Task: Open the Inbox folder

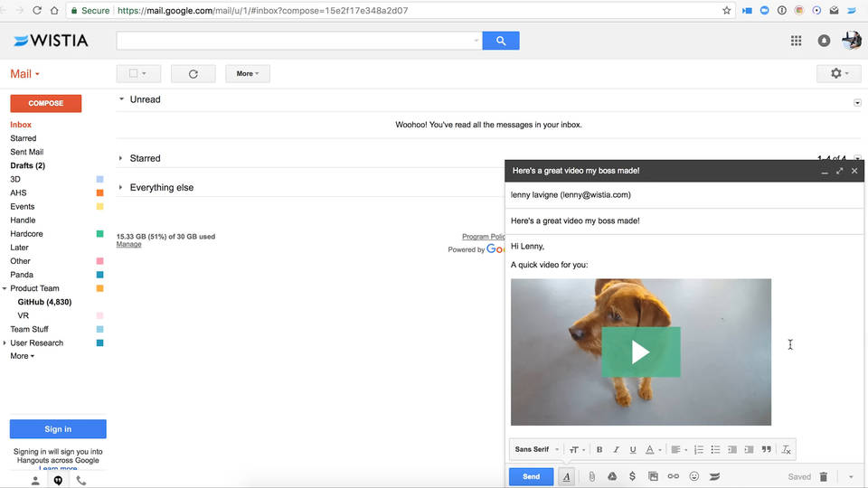Action: coord(21,125)
